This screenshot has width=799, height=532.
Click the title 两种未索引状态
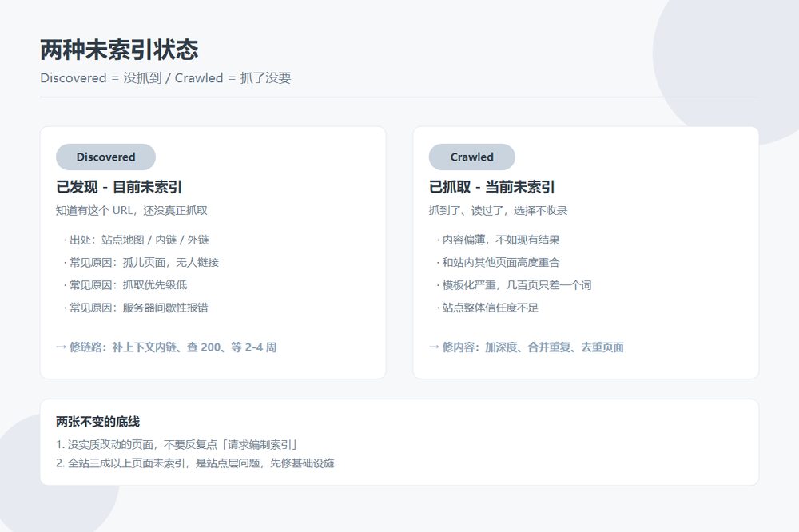tap(119, 50)
